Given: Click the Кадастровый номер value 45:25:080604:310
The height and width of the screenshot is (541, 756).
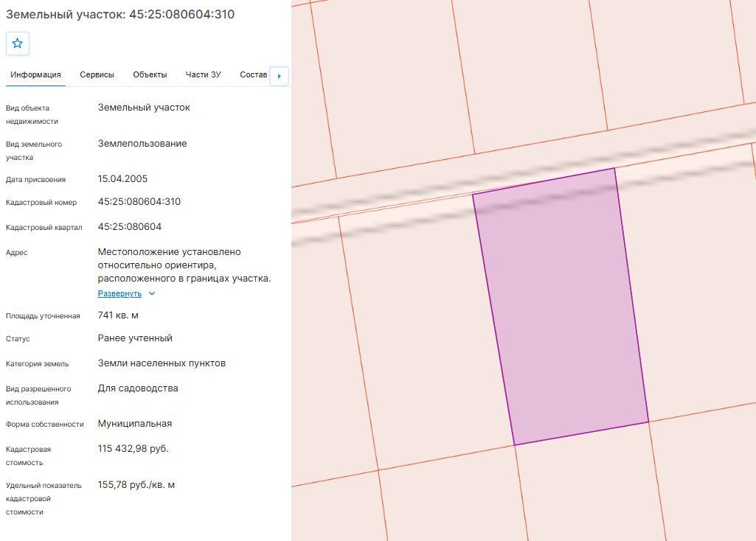Looking at the screenshot, I should click(x=139, y=202).
